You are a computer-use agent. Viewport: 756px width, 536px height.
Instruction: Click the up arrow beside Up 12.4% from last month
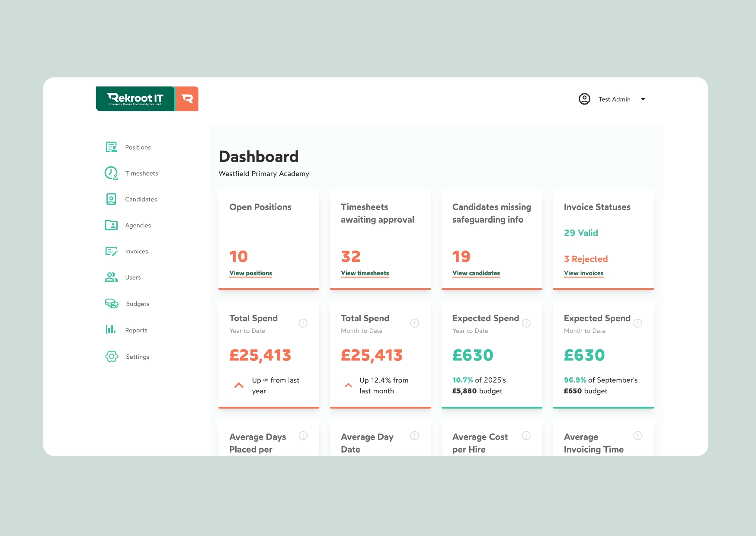click(348, 385)
